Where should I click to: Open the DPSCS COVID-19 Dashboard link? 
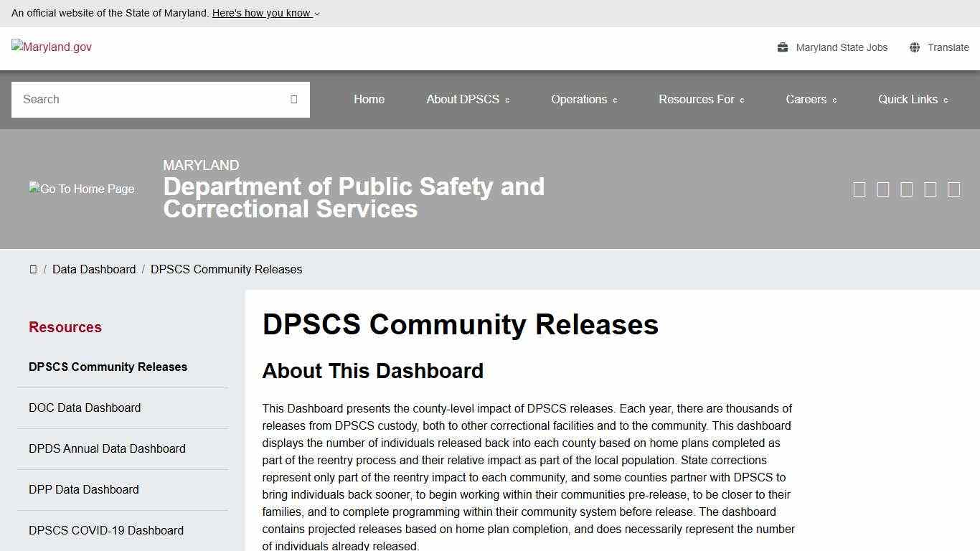(105, 530)
